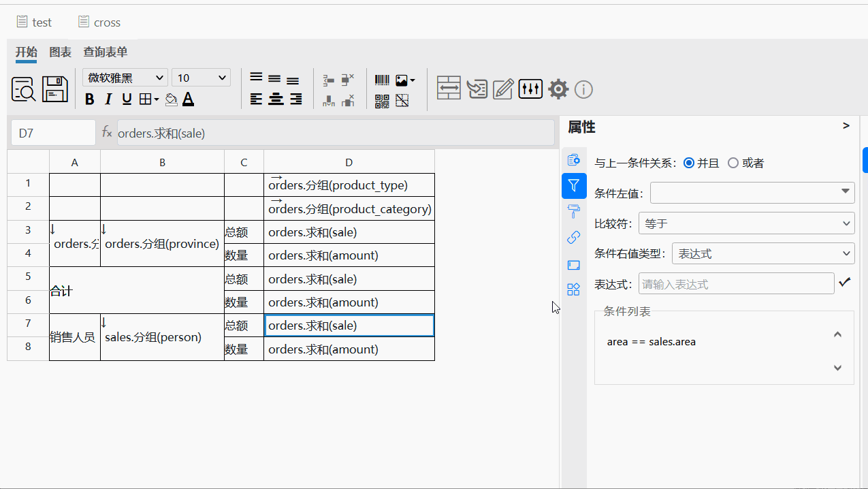The width and height of the screenshot is (868, 489).
Task: Select condition area == sales.area in list
Action: pos(652,342)
